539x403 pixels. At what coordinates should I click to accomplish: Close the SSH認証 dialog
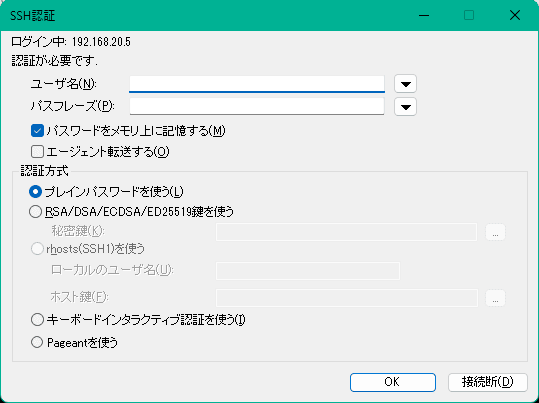click(x=515, y=15)
